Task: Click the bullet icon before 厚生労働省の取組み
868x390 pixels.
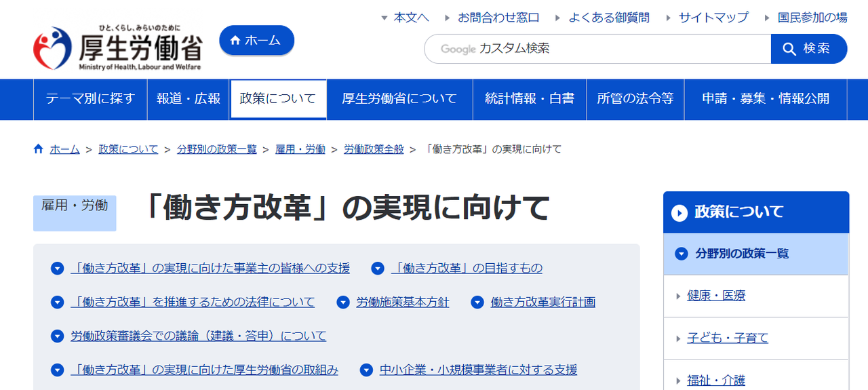Action: 57,370
